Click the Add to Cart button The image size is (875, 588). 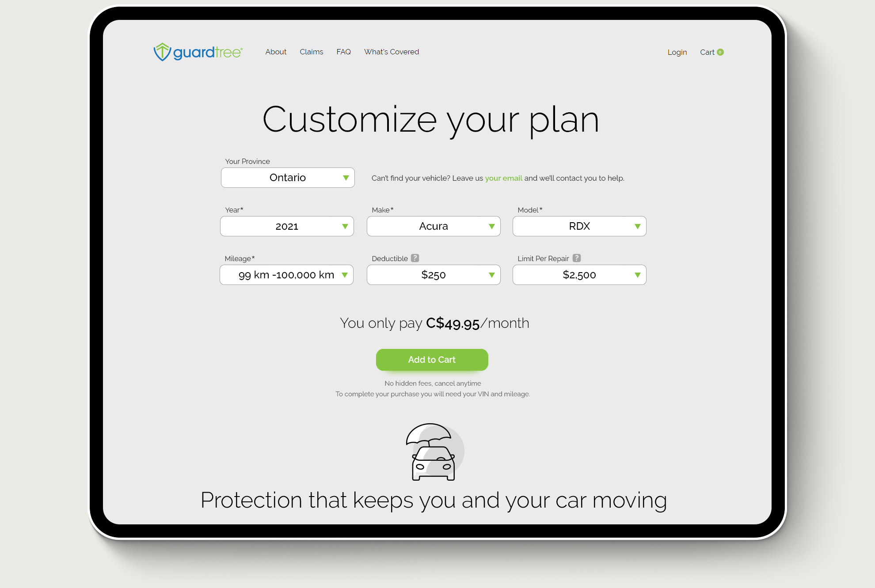[433, 359]
